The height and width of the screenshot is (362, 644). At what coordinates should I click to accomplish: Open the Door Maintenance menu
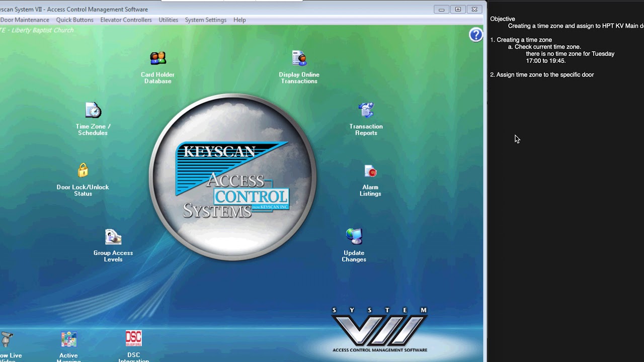point(25,20)
